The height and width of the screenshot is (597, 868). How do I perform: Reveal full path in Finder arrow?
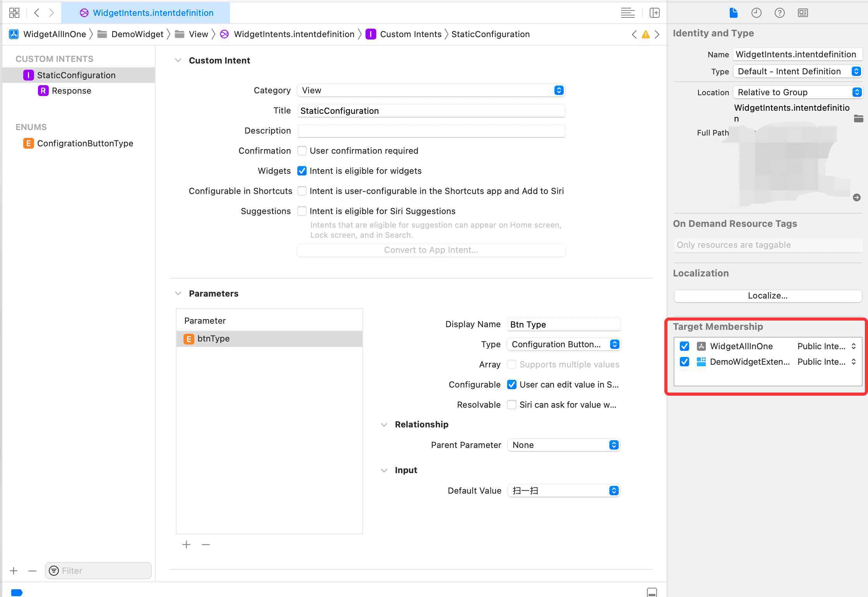click(857, 197)
